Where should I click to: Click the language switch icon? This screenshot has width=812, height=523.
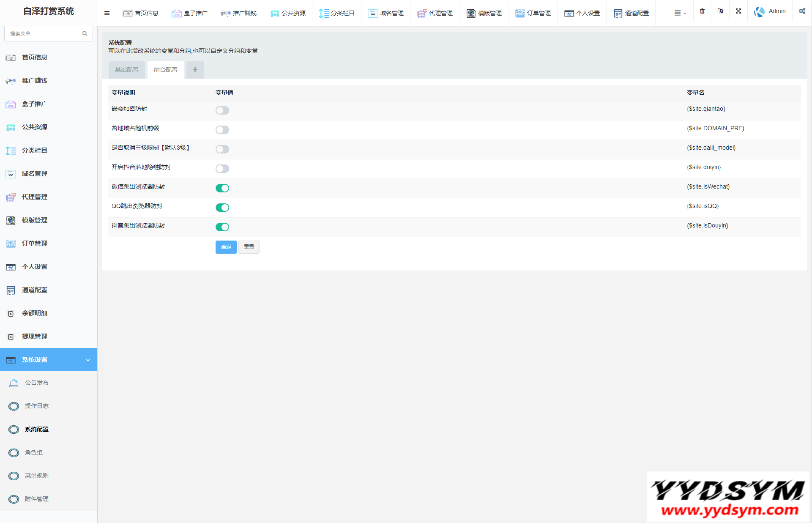click(720, 11)
